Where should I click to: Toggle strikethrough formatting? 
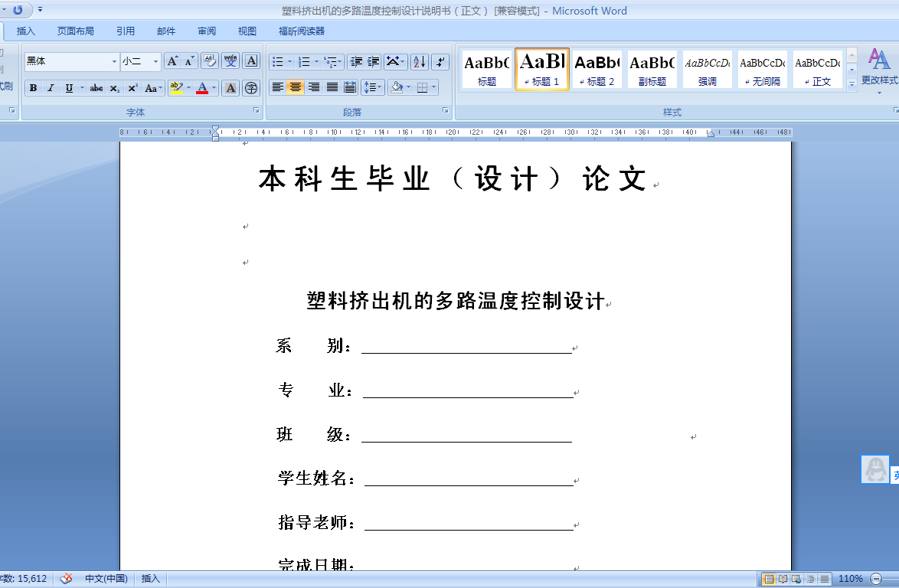coord(96,88)
